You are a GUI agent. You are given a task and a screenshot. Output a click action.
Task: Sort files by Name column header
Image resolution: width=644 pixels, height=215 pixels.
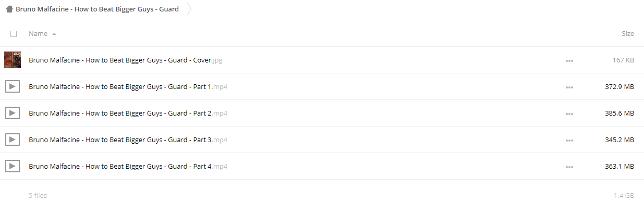click(x=38, y=34)
